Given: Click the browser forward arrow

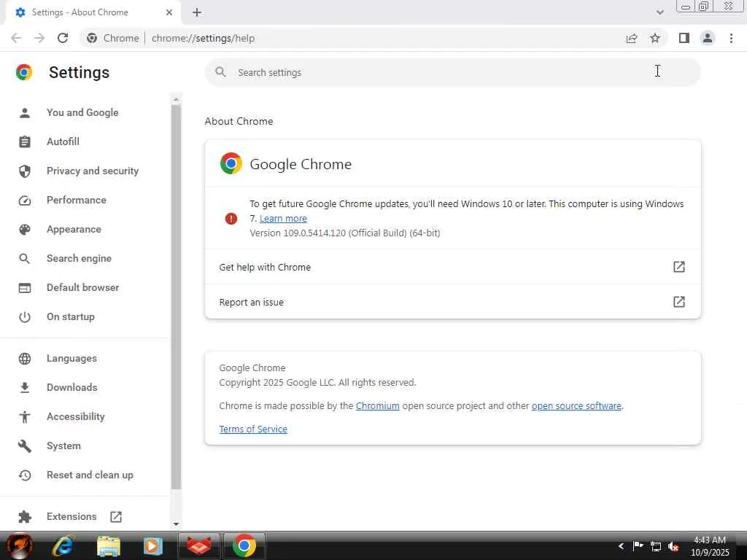Looking at the screenshot, I should pyautogui.click(x=39, y=38).
